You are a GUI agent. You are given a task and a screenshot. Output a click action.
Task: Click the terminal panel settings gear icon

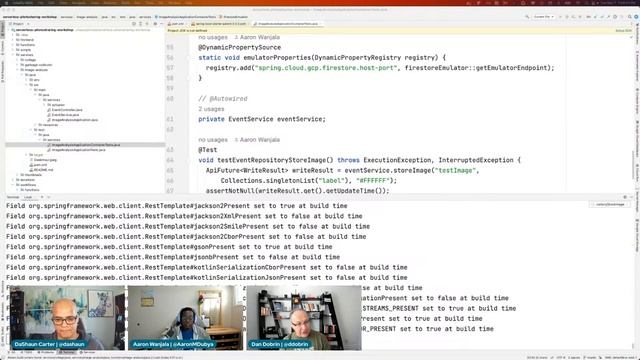pyautogui.click(x=625, y=197)
